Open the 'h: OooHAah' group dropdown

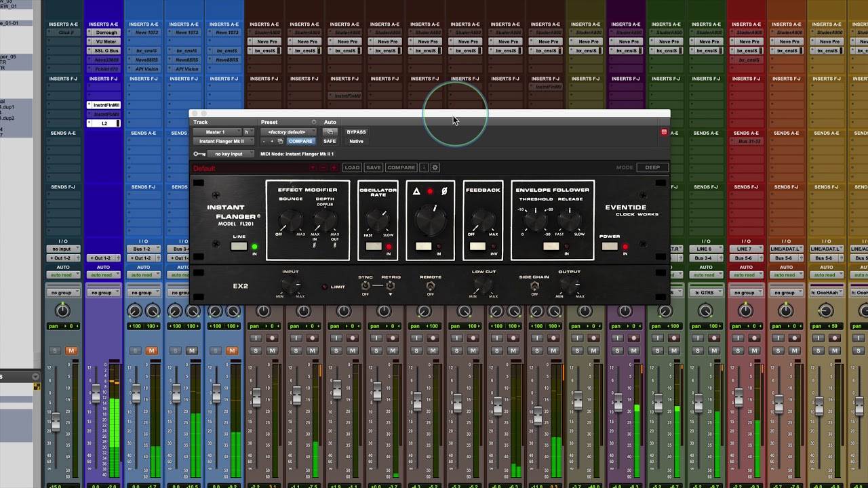825,293
